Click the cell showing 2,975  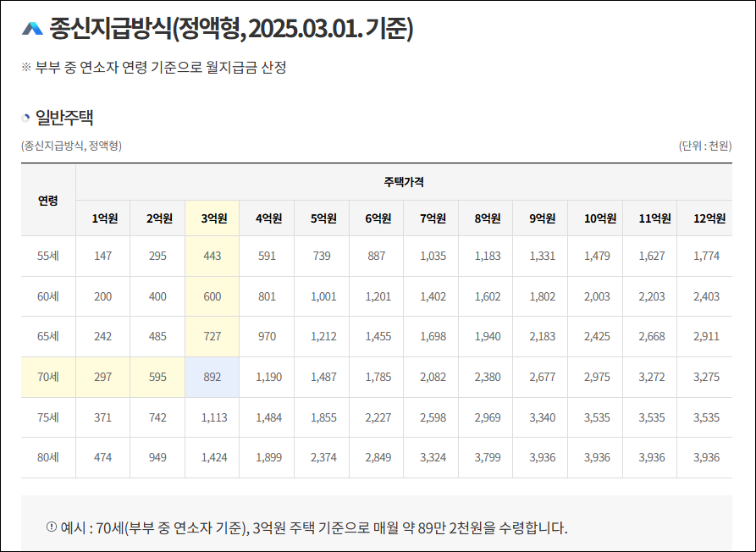[x=597, y=377]
